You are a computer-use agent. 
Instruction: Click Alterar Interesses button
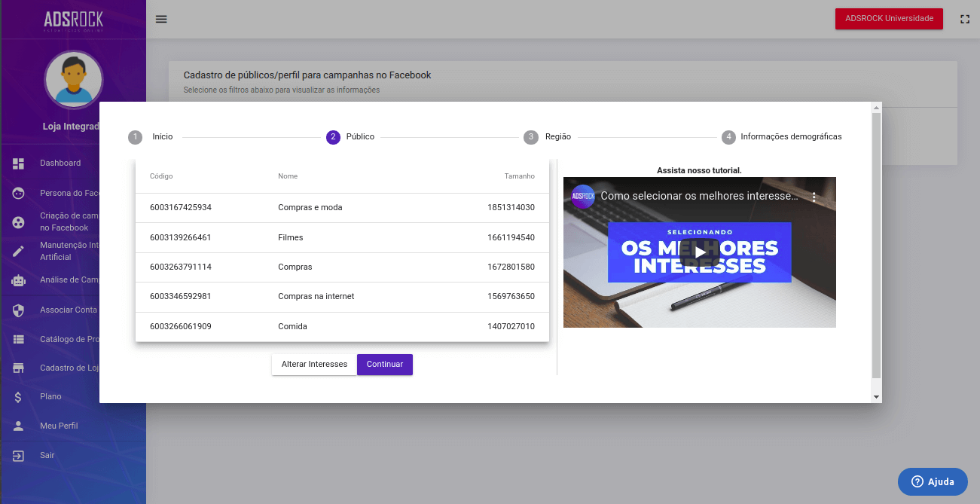coord(314,365)
